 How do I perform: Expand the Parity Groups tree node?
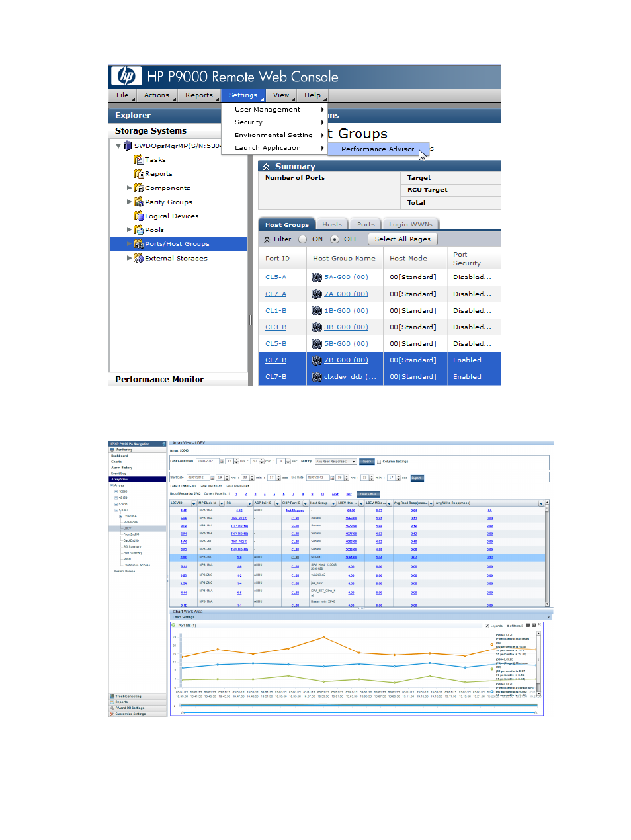130,202
